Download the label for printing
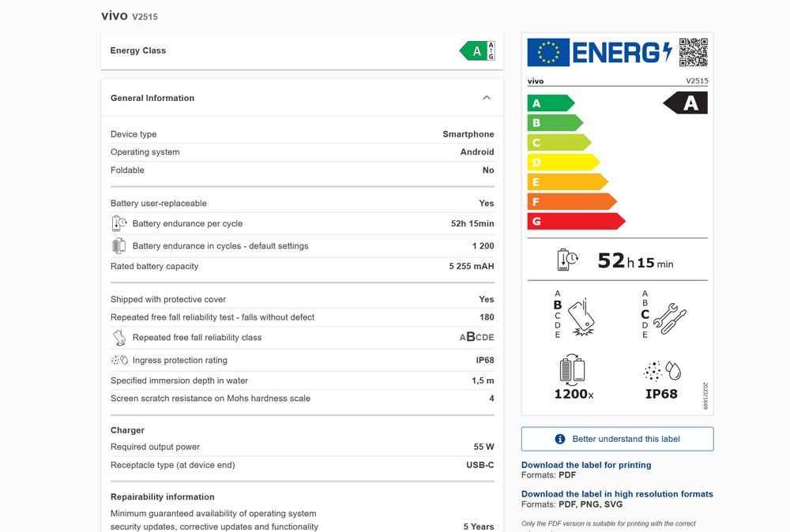This screenshot has height=532, width=790. pyautogui.click(x=586, y=465)
